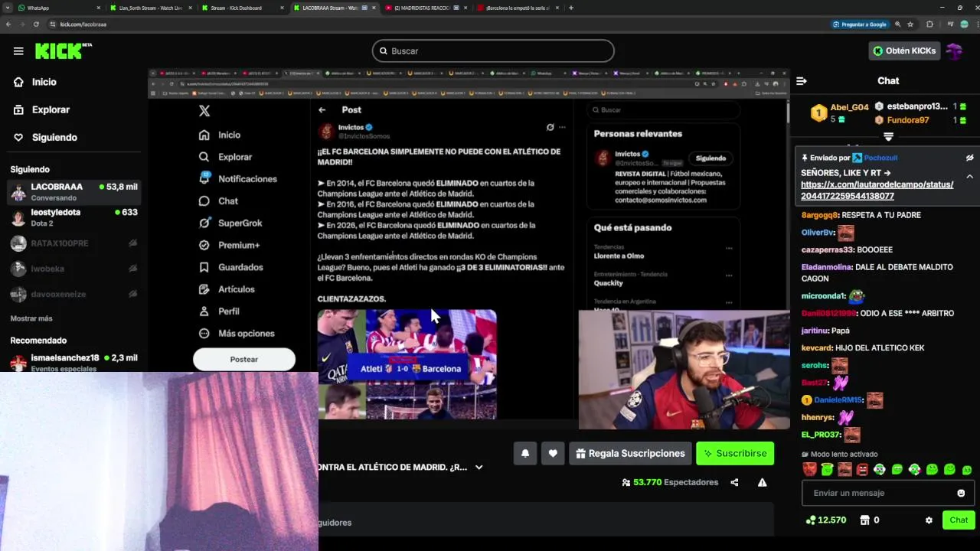Click the X Buscar search box in stream
Screen dimensions: 980x551
[x=663, y=110]
